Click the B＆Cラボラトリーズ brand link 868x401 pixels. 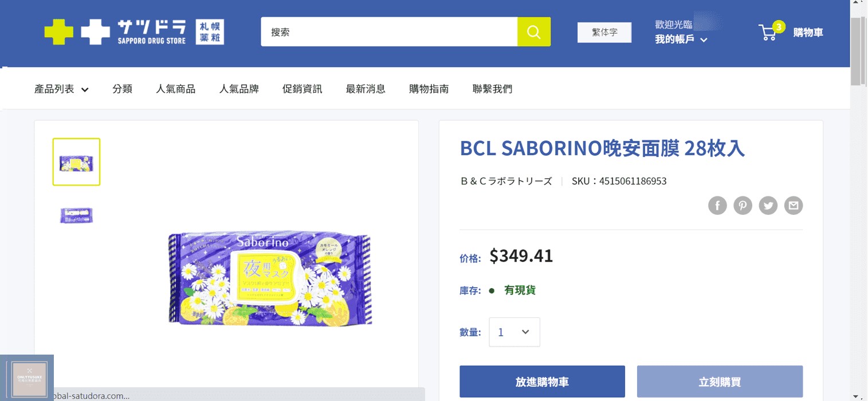pyautogui.click(x=506, y=181)
